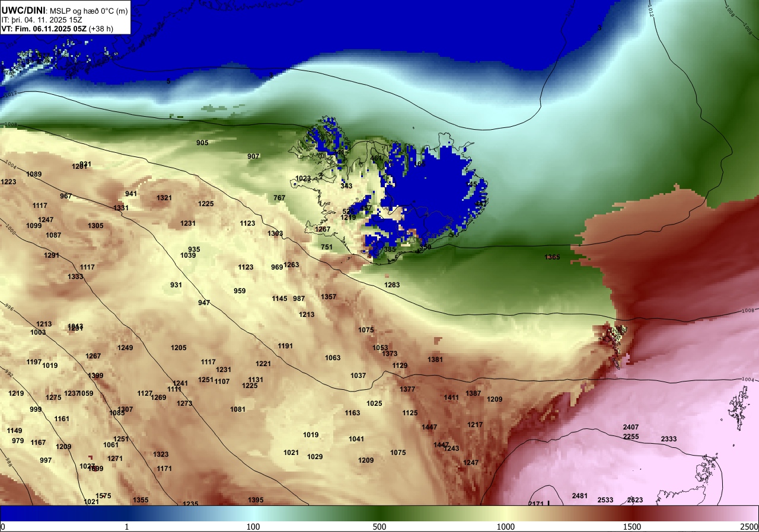Click the elevation color scale bar
759x532 pixels.
coord(379,512)
